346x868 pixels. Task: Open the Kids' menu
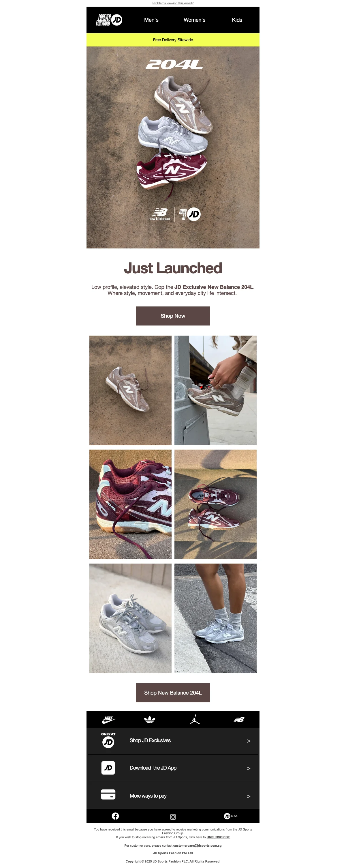[x=238, y=20]
